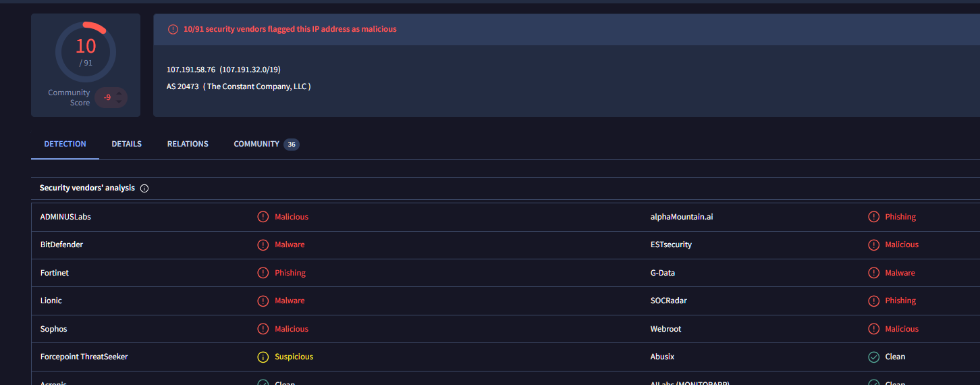Click the Suspicious verdict for Forcepoint ThreatSeeker
980x385 pixels.
(294, 357)
